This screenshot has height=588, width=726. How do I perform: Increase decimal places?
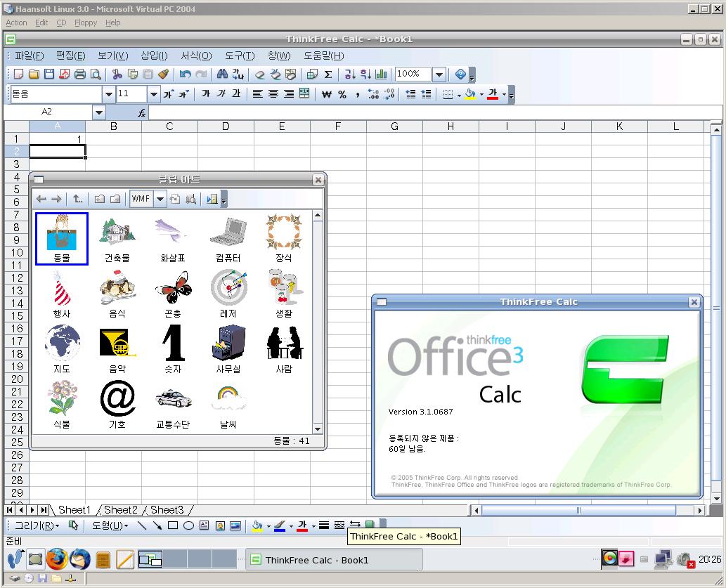click(x=373, y=94)
